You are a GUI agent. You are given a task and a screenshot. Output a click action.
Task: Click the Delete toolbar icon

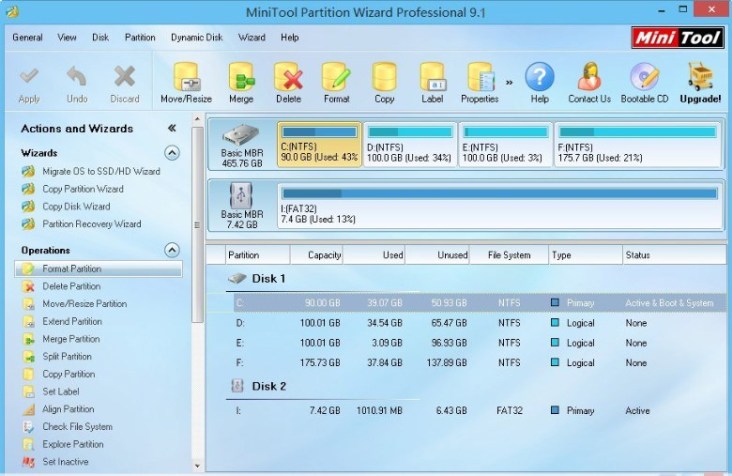(289, 77)
